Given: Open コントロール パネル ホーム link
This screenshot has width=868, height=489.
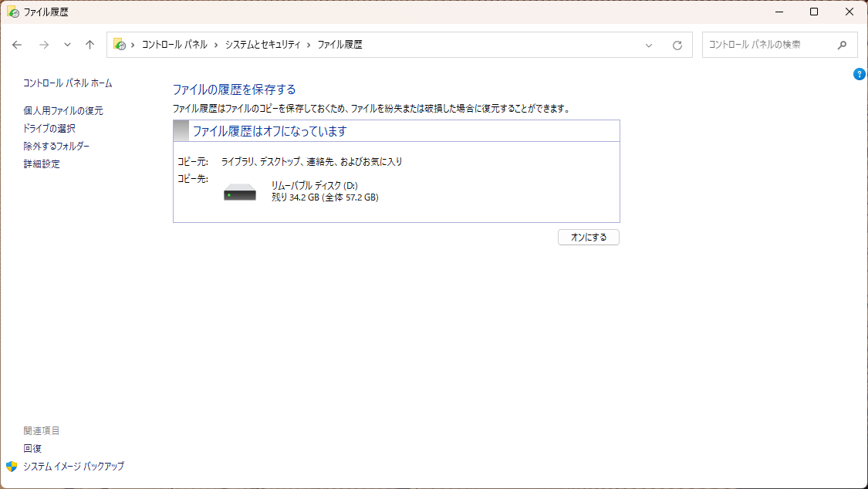Looking at the screenshot, I should point(68,83).
